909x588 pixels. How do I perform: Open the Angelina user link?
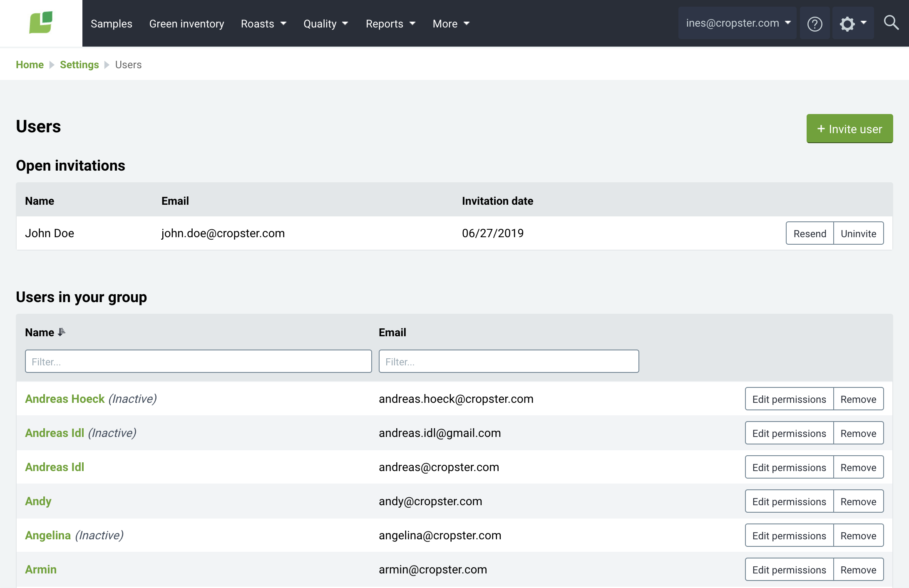(x=48, y=535)
